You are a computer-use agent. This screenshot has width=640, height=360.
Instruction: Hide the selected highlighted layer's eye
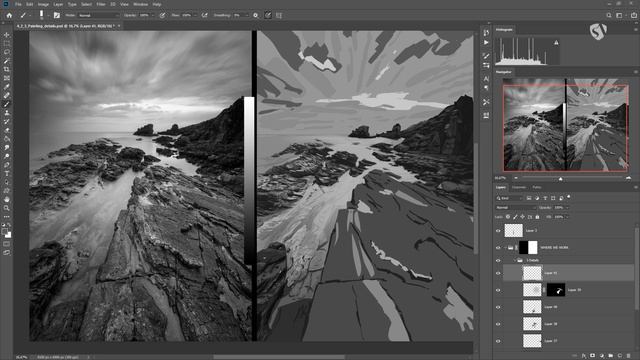(498, 273)
